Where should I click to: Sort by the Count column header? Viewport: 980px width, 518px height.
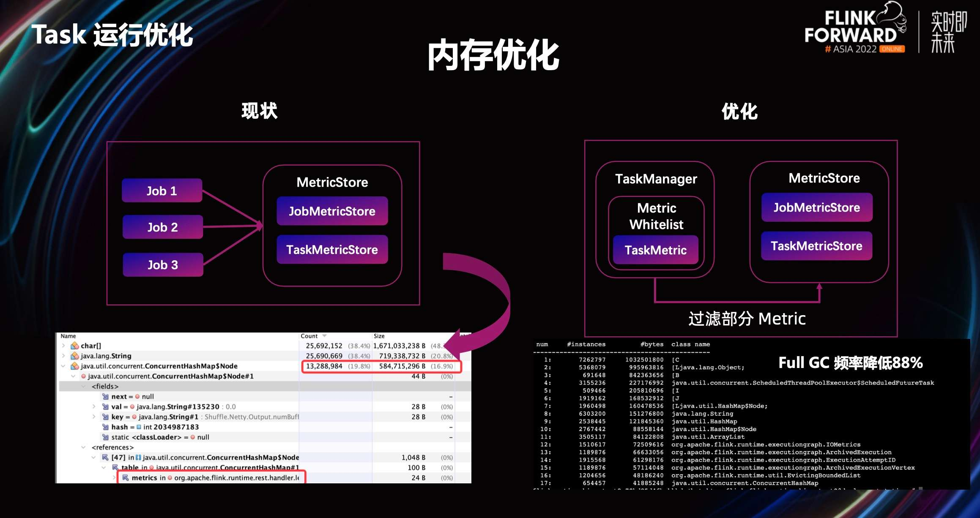[309, 336]
